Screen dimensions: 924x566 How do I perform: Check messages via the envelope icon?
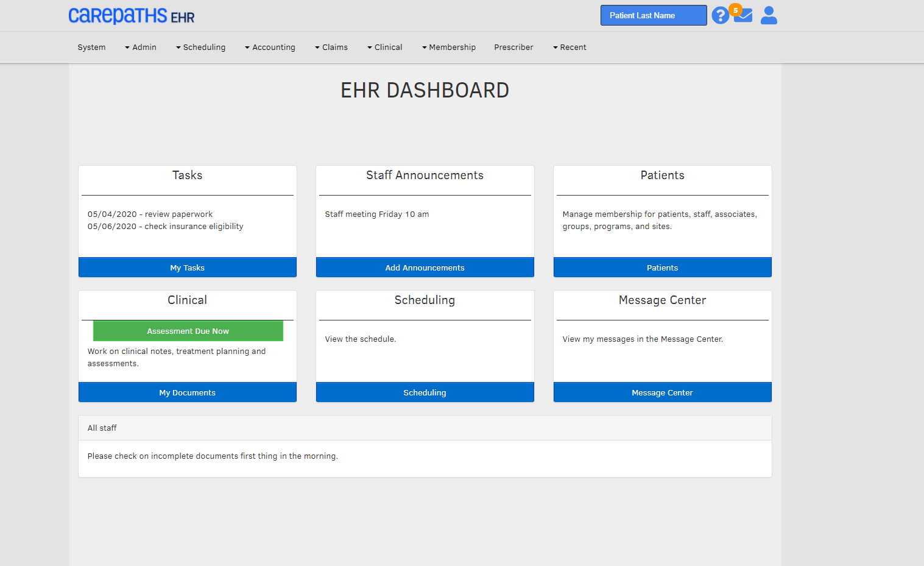pyautogui.click(x=744, y=15)
